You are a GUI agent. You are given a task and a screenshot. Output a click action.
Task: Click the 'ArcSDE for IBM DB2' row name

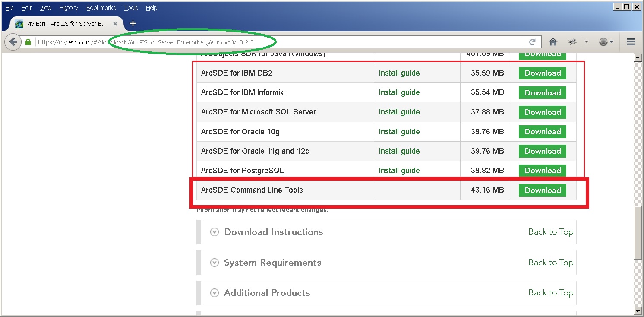(237, 73)
